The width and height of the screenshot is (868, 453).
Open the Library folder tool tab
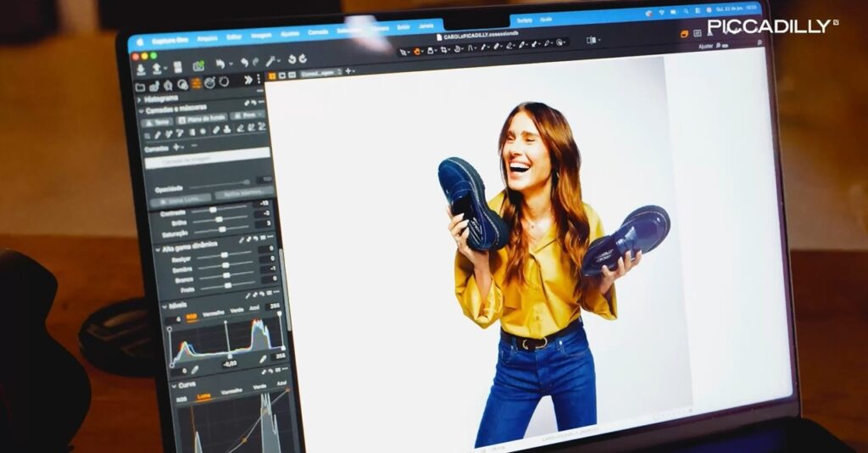[140, 86]
